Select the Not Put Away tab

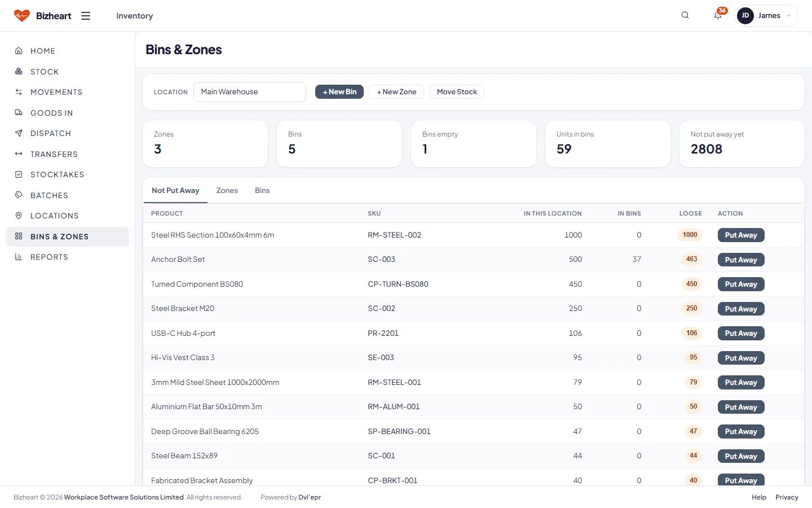point(175,191)
